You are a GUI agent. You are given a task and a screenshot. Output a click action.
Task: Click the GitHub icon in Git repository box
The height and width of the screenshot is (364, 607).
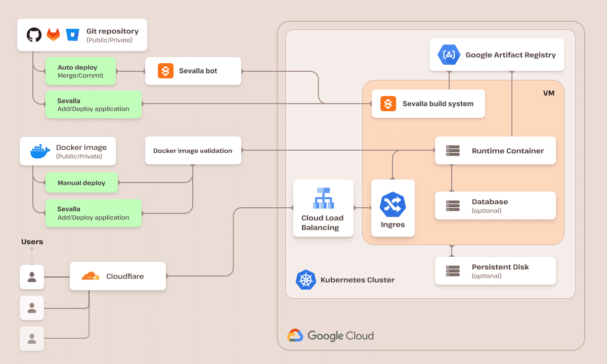(33, 35)
